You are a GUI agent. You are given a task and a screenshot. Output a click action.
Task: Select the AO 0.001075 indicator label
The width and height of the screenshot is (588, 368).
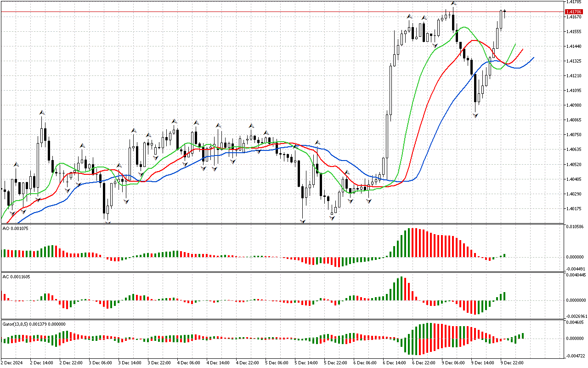[16, 229]
